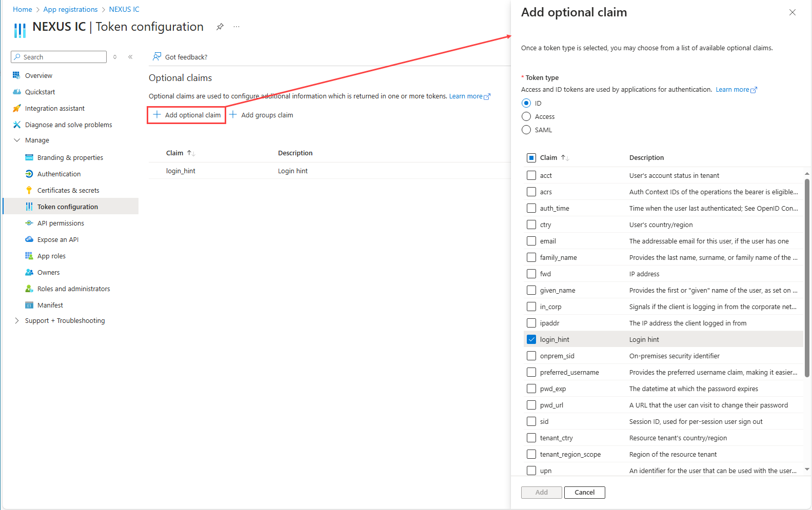Collapse the Manage section chevron
812x510 pixels.
(x=17, y=140)
